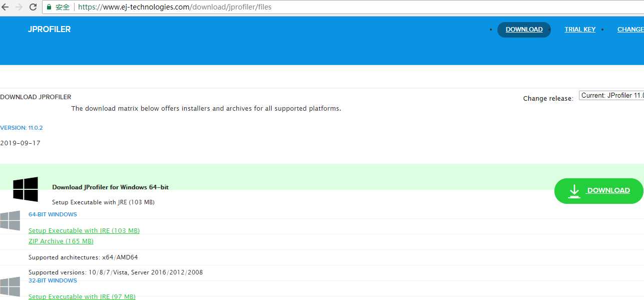Screen dimensions: 644x300
Task: Open the CHANGE menu item in header
Action: point(630,30)
